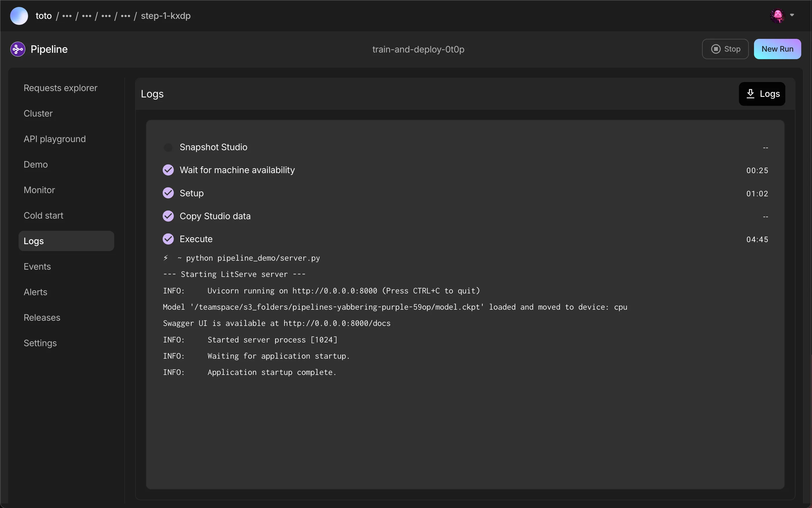Click the Application startup complete line
812x508 pixels.
pos(250,372)
